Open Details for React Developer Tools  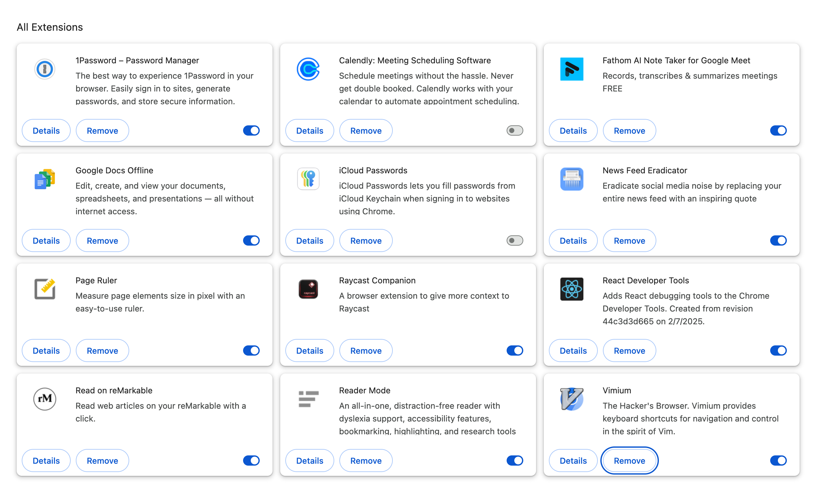pyautogui.click(x=573, y=351)
